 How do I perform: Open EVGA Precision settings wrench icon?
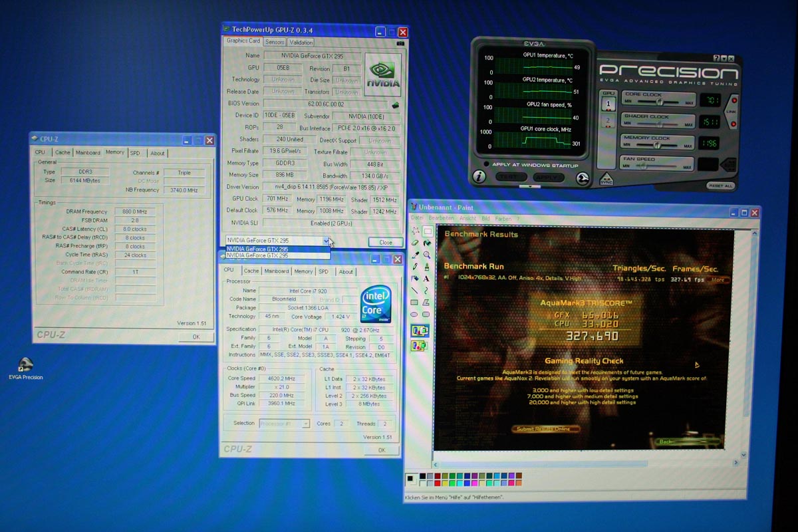pos(583,178)
